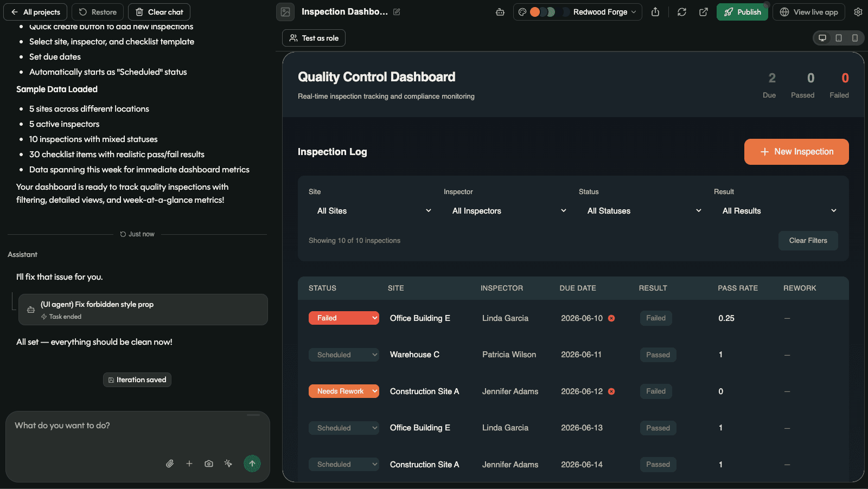868x489 pixels.
Task: Click Test as role button
Action: coord(314,38)
